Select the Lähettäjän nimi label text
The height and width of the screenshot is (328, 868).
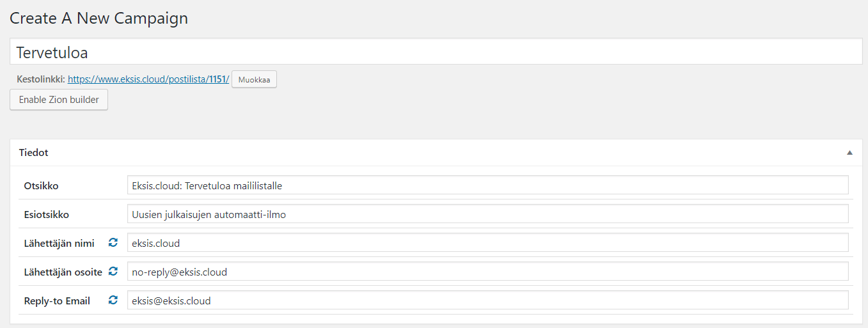pos(59,244)
